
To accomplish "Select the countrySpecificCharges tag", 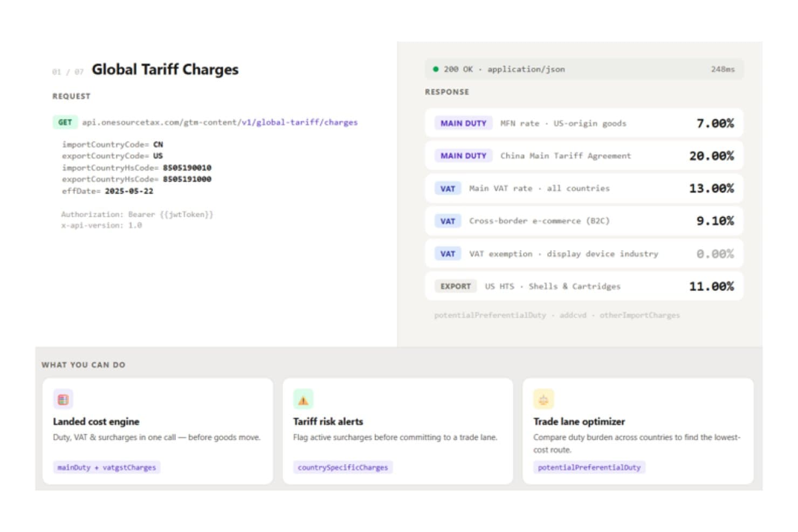I will click(343, 467).
